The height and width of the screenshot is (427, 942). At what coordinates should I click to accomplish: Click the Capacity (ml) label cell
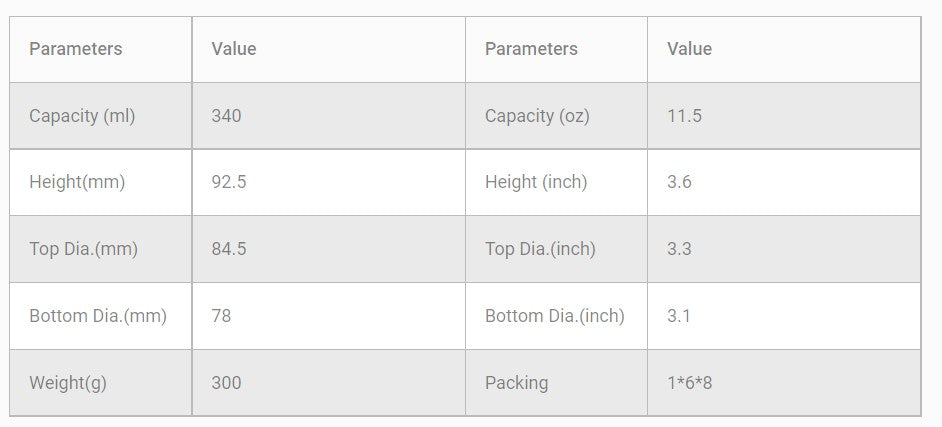pyautogui.click(x=82, y=116)
